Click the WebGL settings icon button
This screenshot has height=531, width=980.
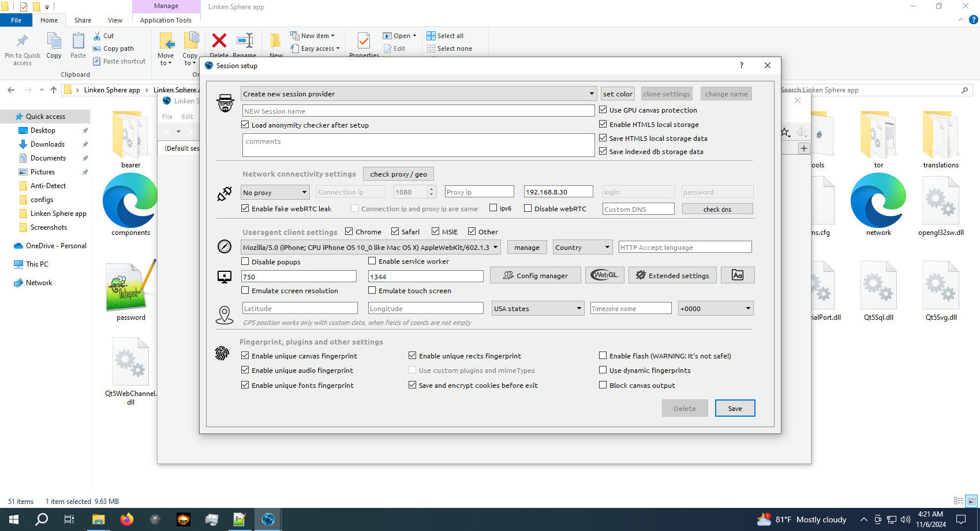point(604,275)
